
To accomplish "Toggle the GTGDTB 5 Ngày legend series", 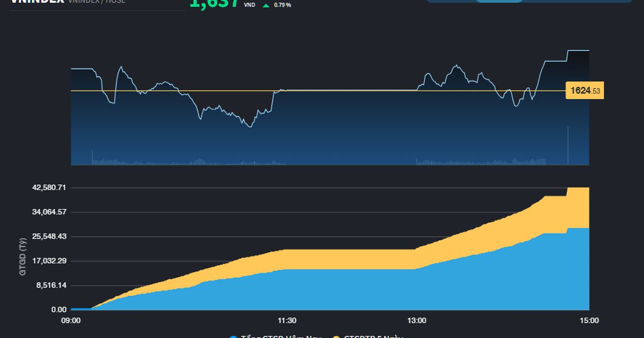I will coord(376,336).
